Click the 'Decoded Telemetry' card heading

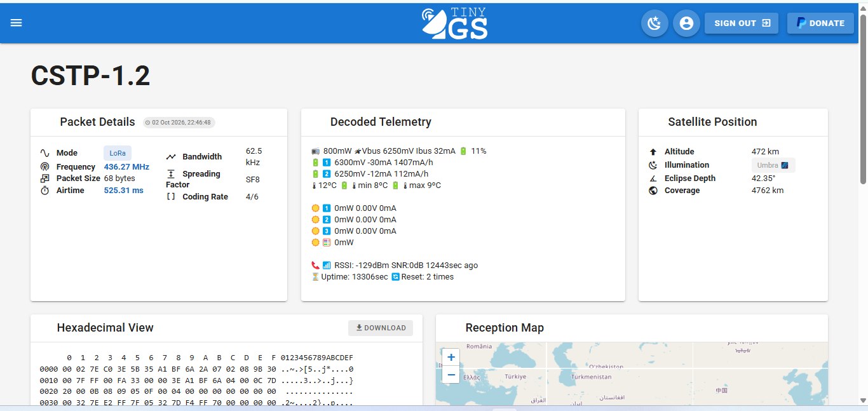[381, 122]
